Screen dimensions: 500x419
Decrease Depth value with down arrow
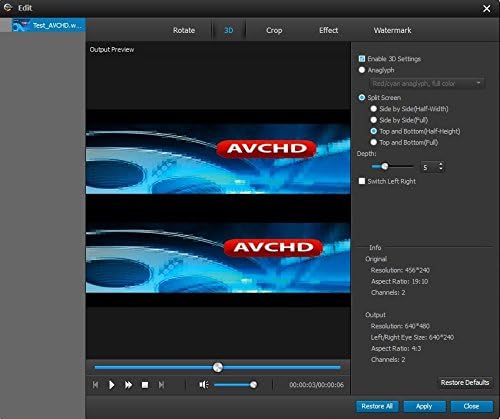coord(441,169)
